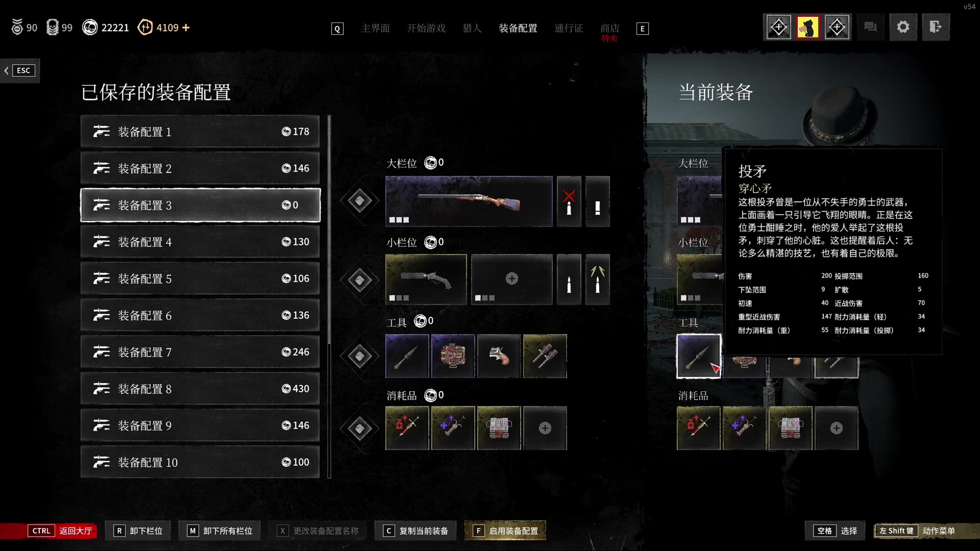Image resolution: width=980 pixels, height=551 pixels.
Task: Click the chat messages icon
Action: (870, 27)
